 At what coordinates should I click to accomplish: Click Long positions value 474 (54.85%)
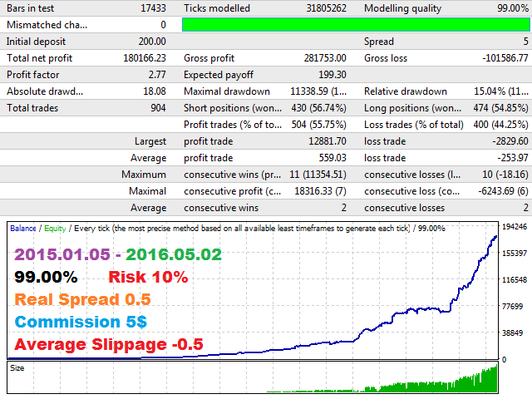500,108
